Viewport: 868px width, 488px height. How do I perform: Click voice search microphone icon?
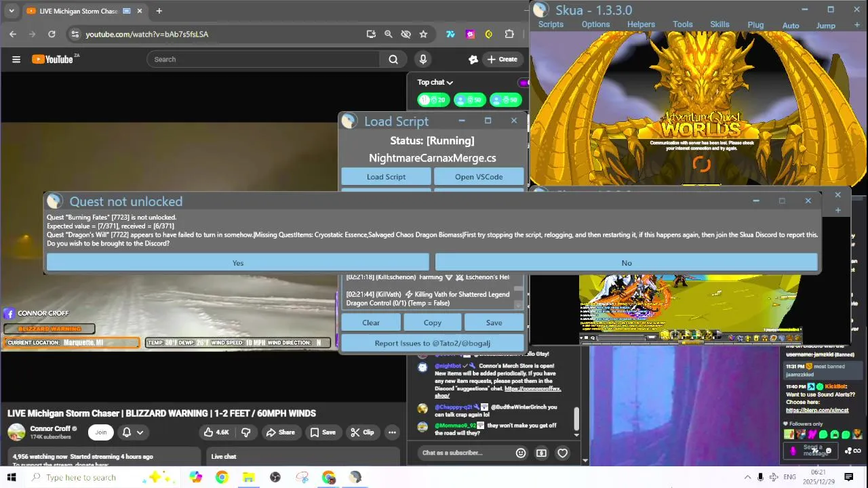click(x=423, y=59)
